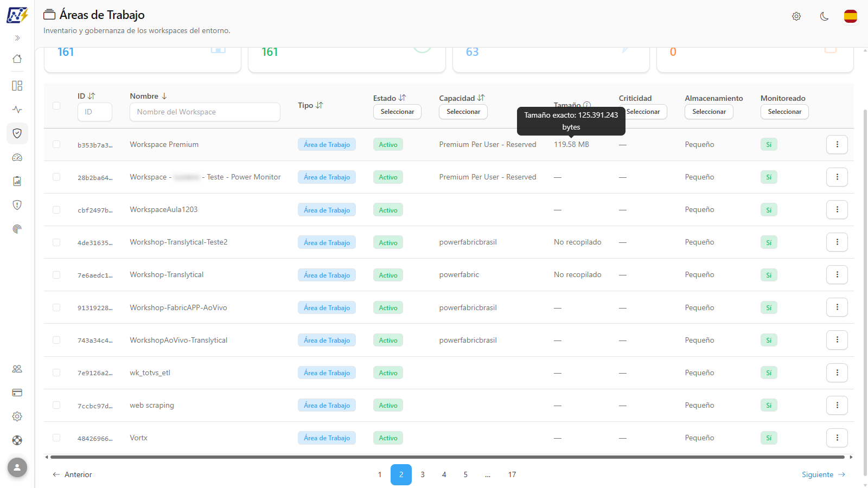The height and width of the screenshot is (488, 868).
Task: Open row actions menu for web scraping
Action: click(837, 405)
